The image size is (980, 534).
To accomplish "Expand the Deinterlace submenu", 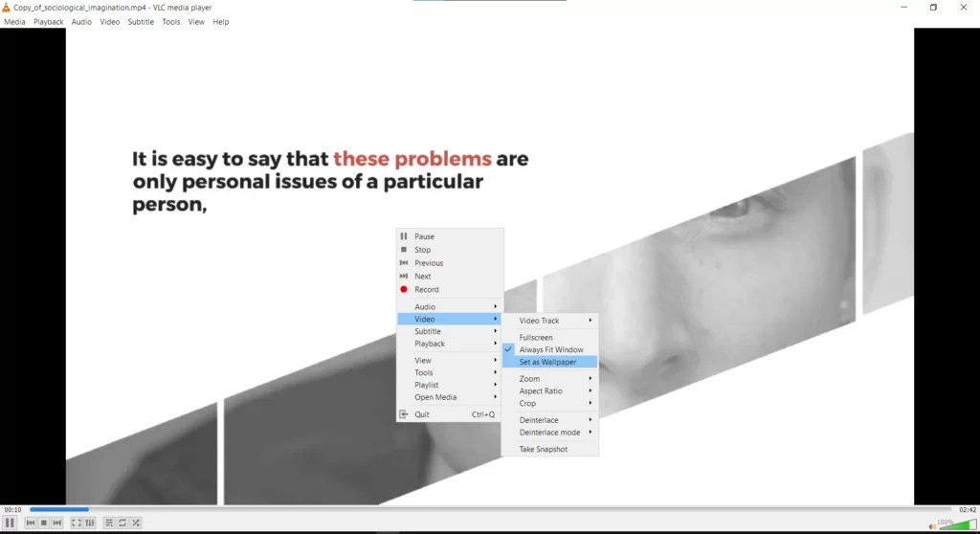I will 550,420.
